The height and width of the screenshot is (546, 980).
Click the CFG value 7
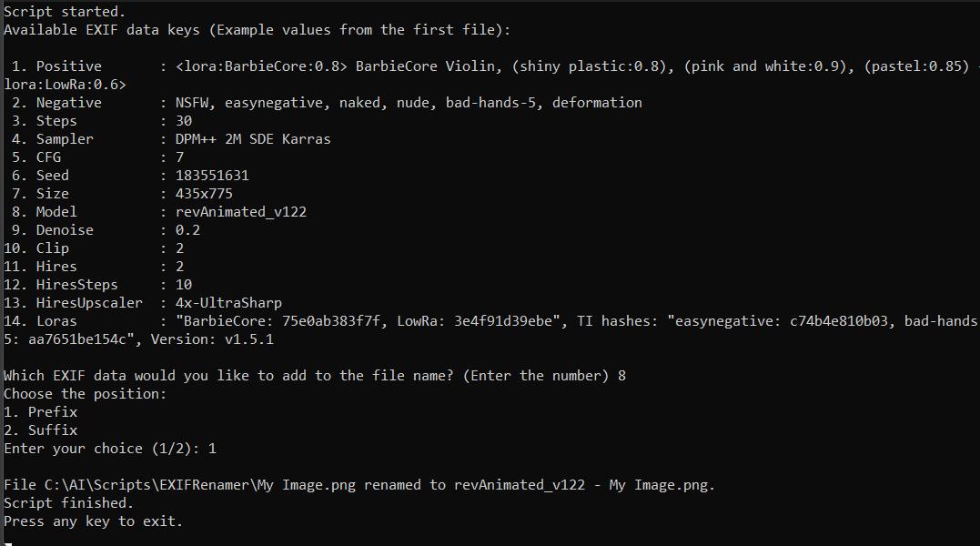179,157
